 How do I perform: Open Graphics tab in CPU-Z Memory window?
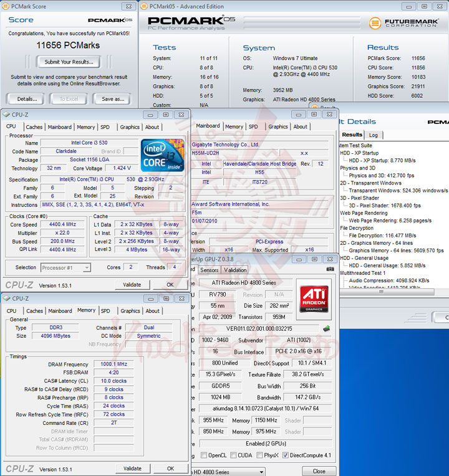pos(130,311)
